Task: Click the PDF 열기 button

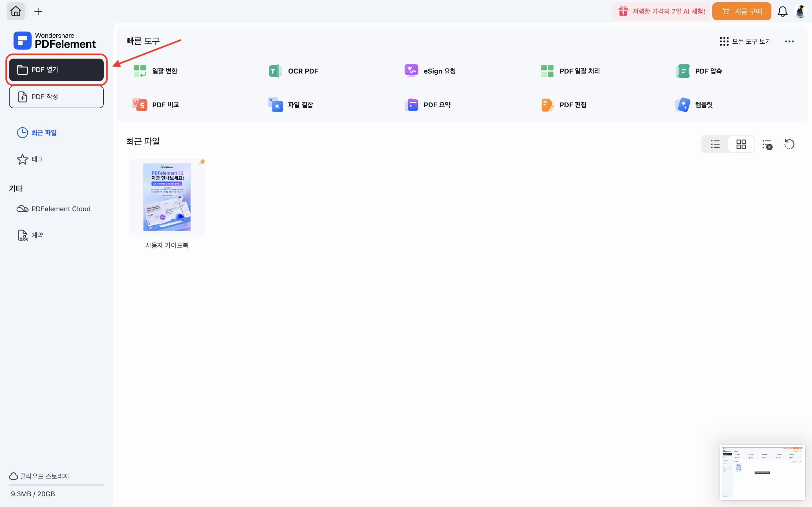Action: tap(56, 70)
